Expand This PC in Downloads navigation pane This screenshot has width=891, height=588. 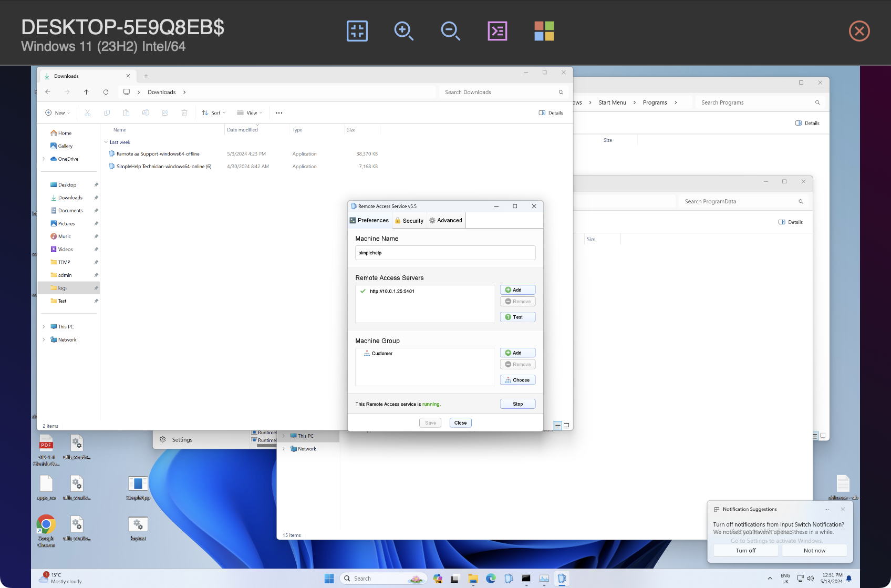(44, 327)
